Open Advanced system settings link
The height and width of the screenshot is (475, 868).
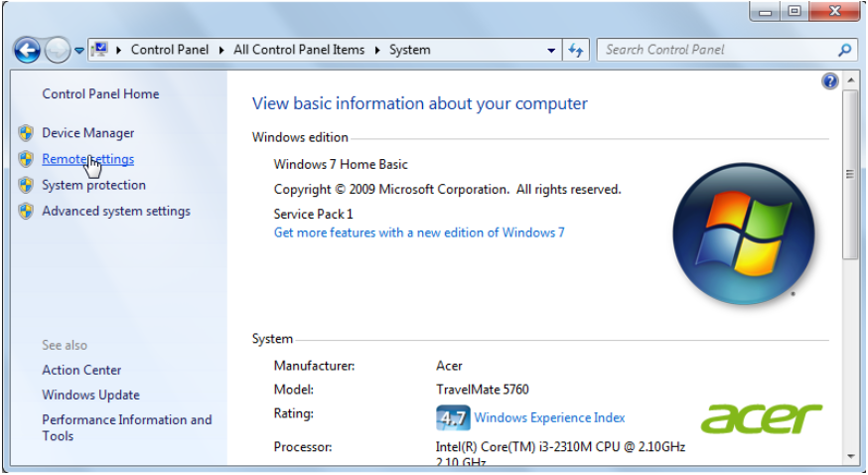click(115, 211)
